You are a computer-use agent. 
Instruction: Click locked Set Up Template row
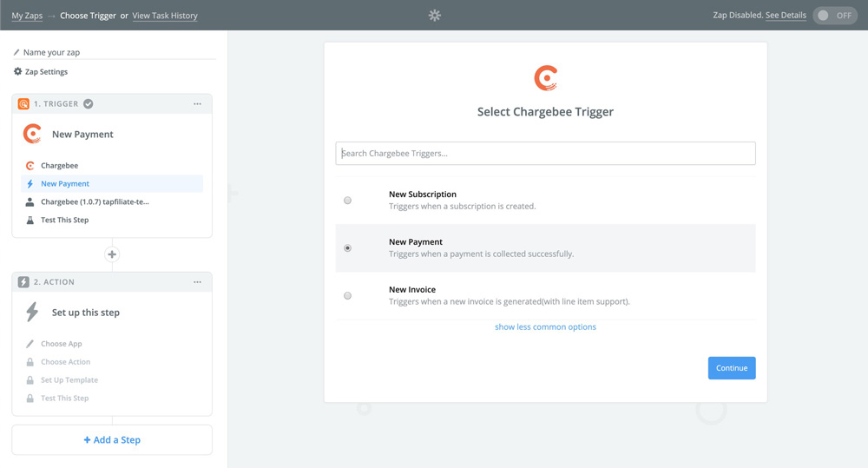pos(112,380)
